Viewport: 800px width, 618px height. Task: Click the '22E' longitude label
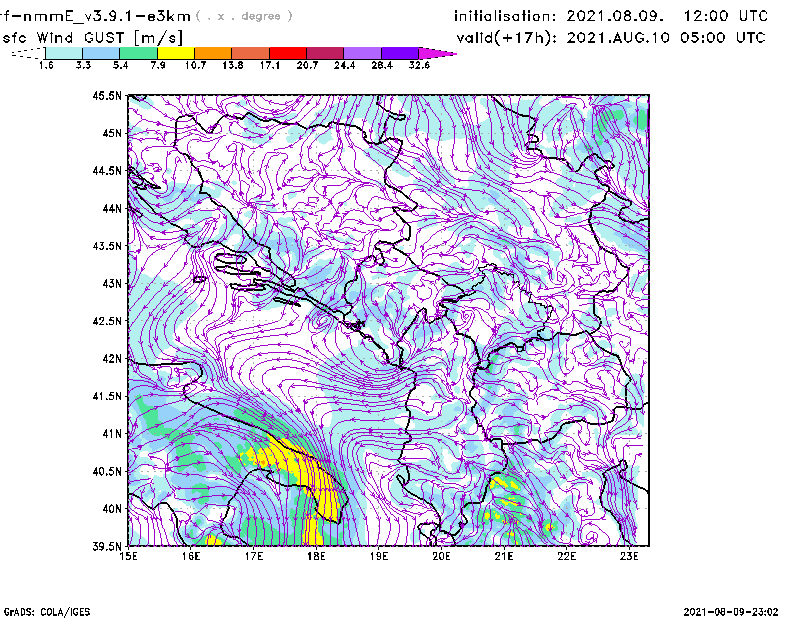[x=566, y=556]
